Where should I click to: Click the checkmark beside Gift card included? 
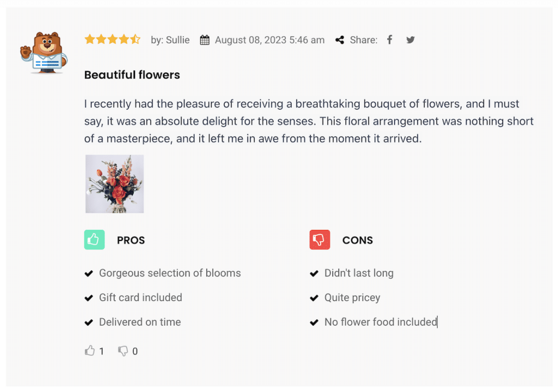pos(89,298)
